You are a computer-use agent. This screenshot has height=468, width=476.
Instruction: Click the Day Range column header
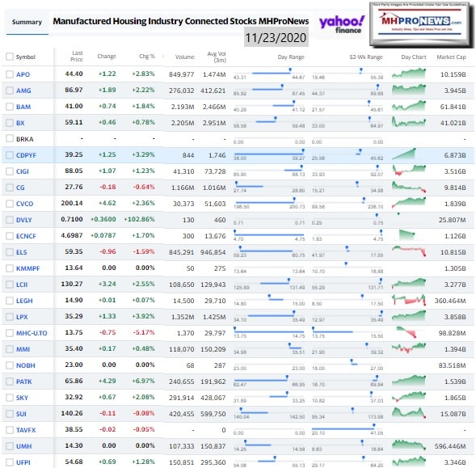click(x=291, y=57)
